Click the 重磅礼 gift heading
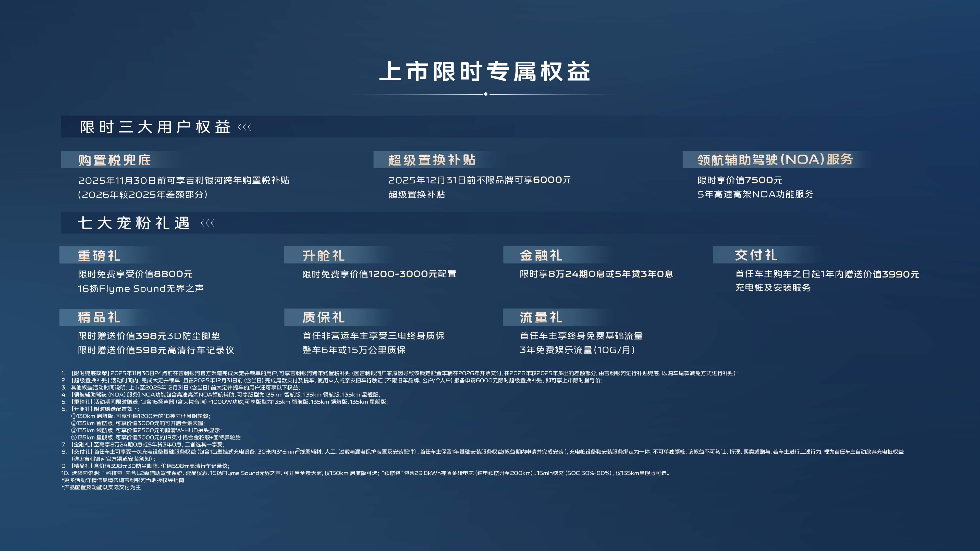This screenshot has width=980, height=551. pyautogui.click(x=99, y=255)
